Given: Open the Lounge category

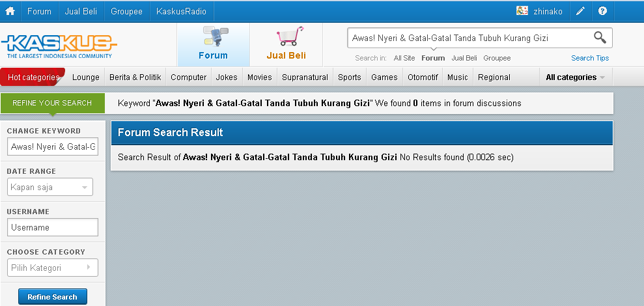Looking at the screenshot, I should click(x=86, y=77).
